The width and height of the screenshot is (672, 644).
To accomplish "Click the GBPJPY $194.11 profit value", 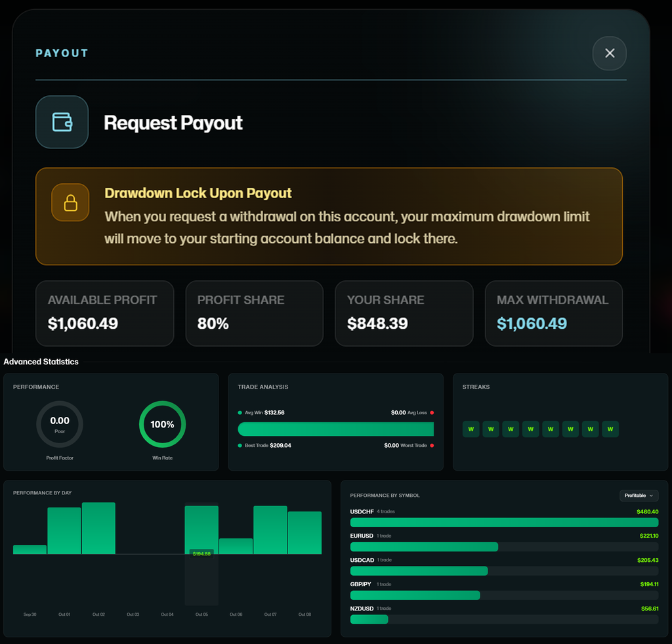I will click(x=649, y=584).
